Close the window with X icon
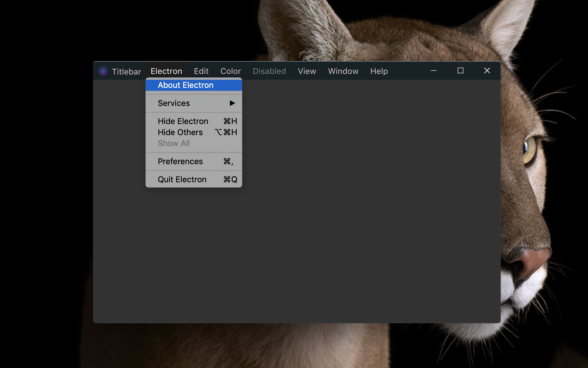 (x=487, y=71)
